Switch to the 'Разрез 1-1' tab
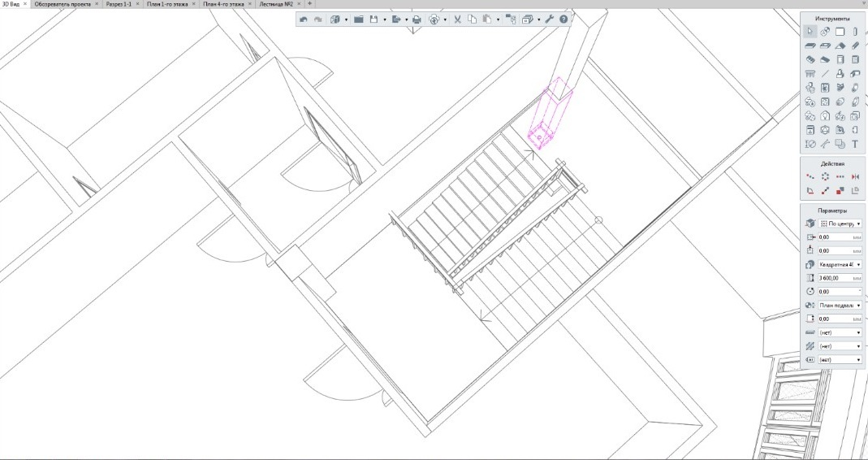This screenshot has height=460, width=868. [119, 4]
